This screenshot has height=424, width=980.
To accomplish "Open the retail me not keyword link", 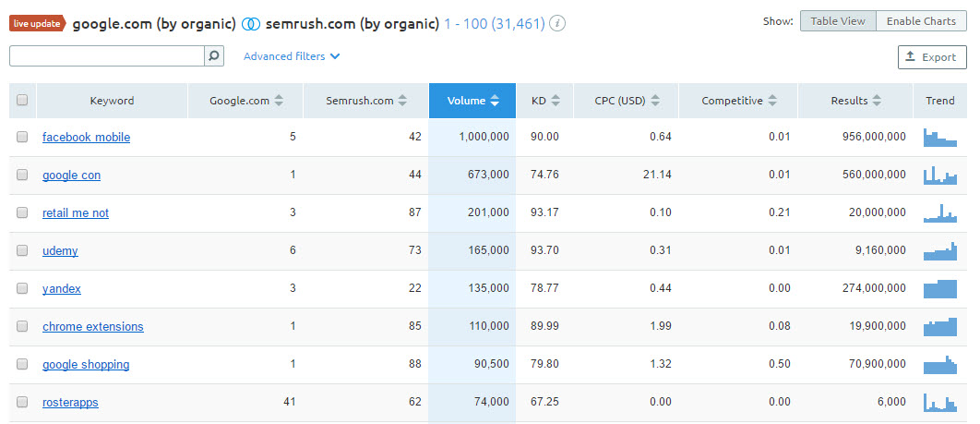I will point(76,213).
